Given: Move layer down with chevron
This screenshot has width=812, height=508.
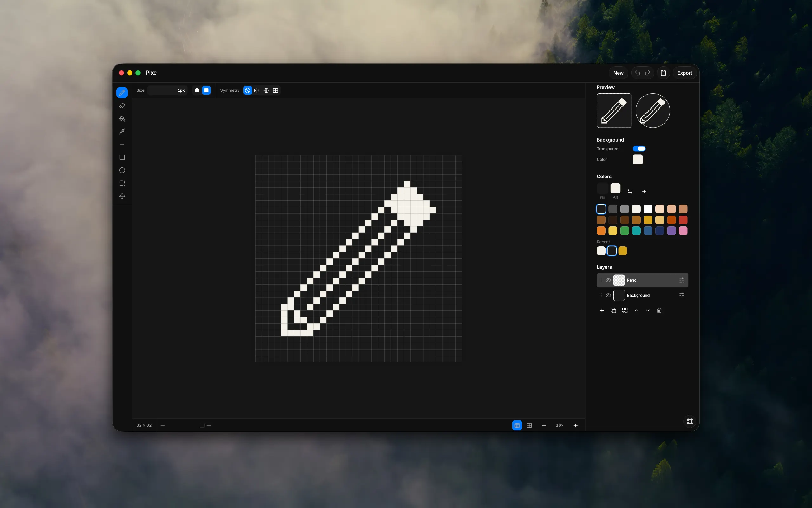Looking at the screenshot, I should click(x=648, y=311).
